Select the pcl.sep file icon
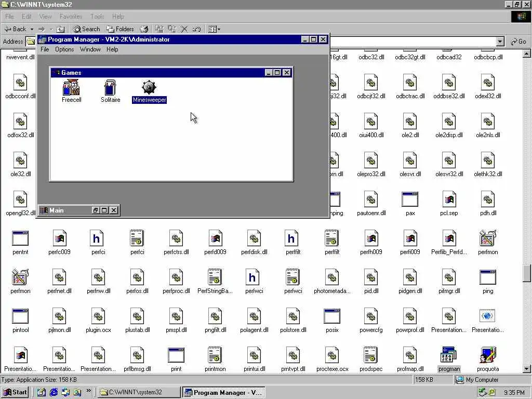Screen dimensions: 532x399 (x=449, y=199)
